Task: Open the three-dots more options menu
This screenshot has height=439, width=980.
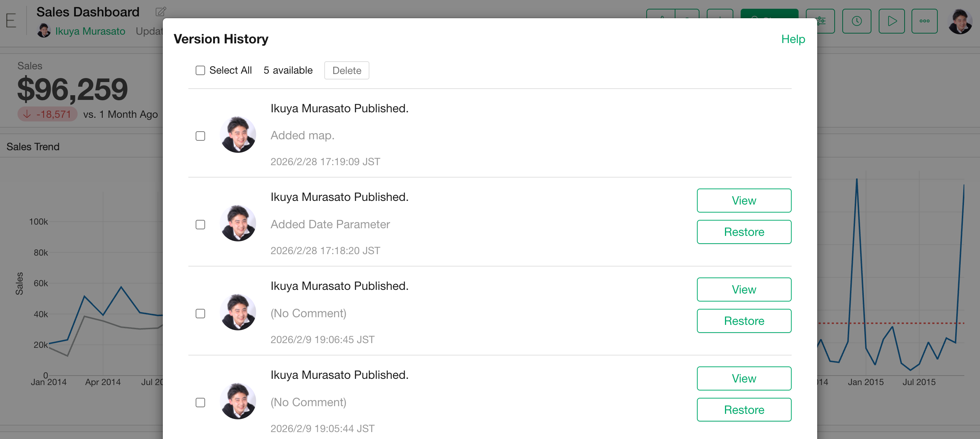Action: pyautogui.click(x=924, y=21)
